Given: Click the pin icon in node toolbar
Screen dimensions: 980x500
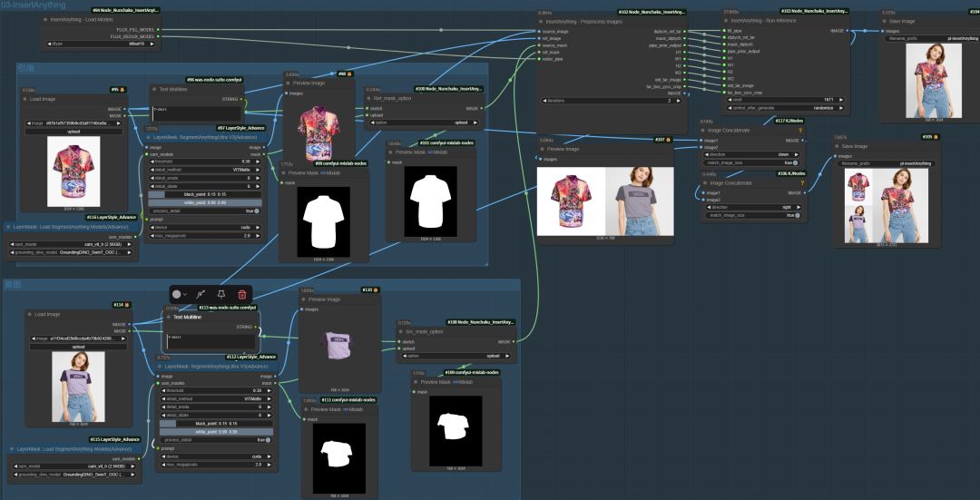Looking at the screenshot, I should (x=221, y=295).
